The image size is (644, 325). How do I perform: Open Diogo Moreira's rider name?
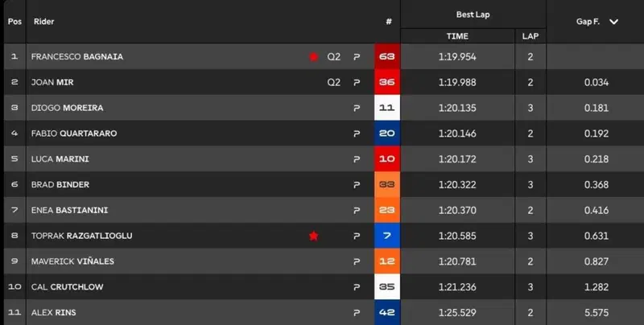tap(68, 108)
